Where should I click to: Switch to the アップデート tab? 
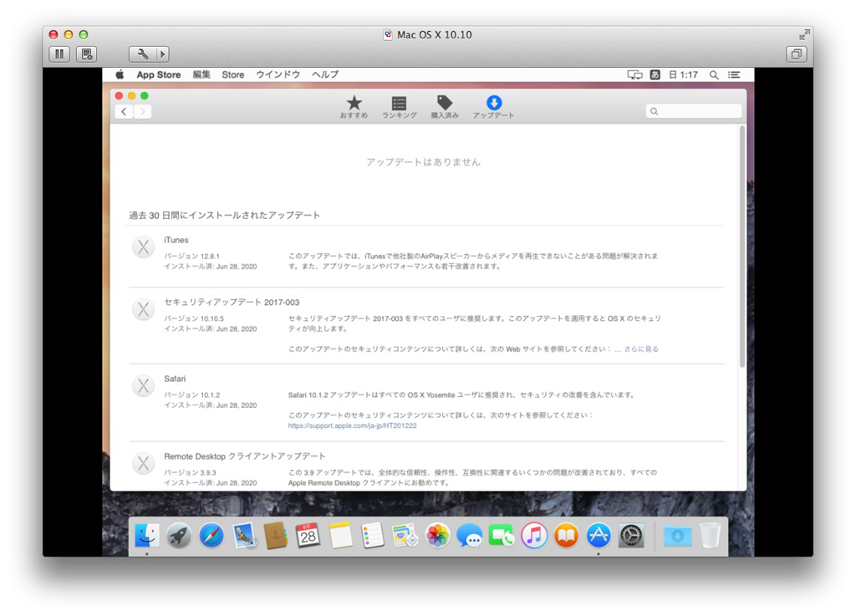point(493,107)
